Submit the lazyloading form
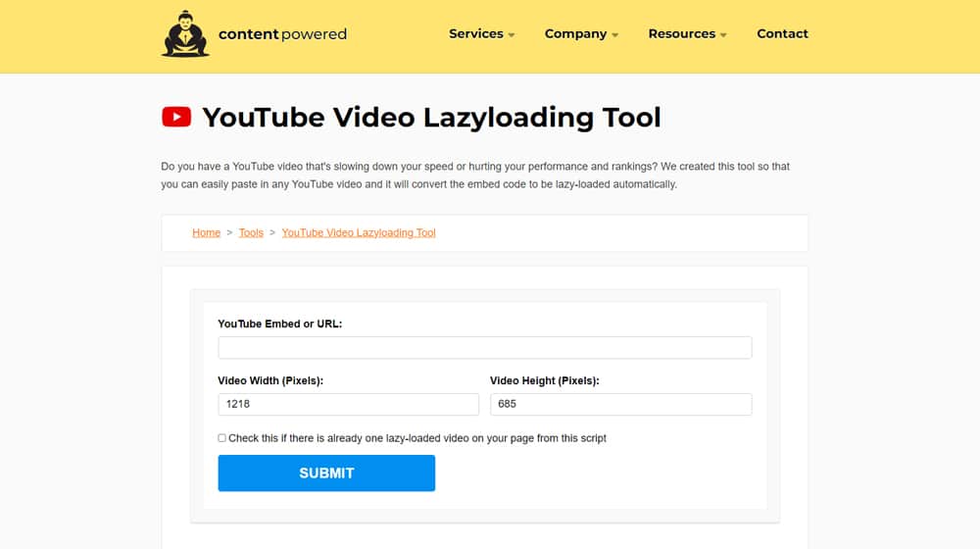The width and height of the screenshot is (980, 549). coord(326,473)
